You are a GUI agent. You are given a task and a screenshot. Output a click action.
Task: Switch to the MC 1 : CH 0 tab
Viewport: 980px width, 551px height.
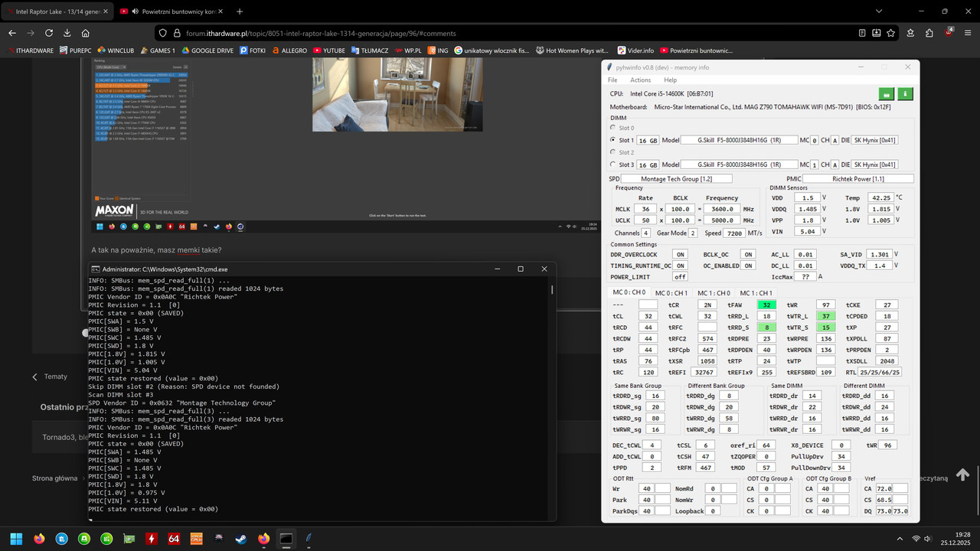click(x=714, y=292)
